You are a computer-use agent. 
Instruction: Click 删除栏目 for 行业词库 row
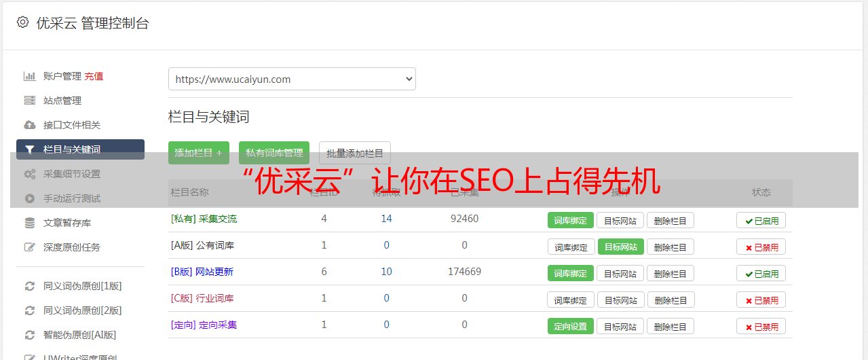671,300
